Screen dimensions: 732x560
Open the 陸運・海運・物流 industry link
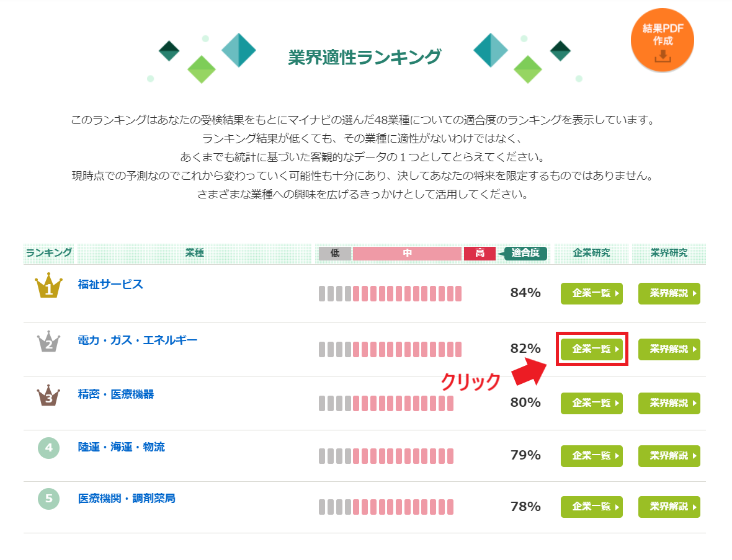pyautogui.click(x=120, y=445)
